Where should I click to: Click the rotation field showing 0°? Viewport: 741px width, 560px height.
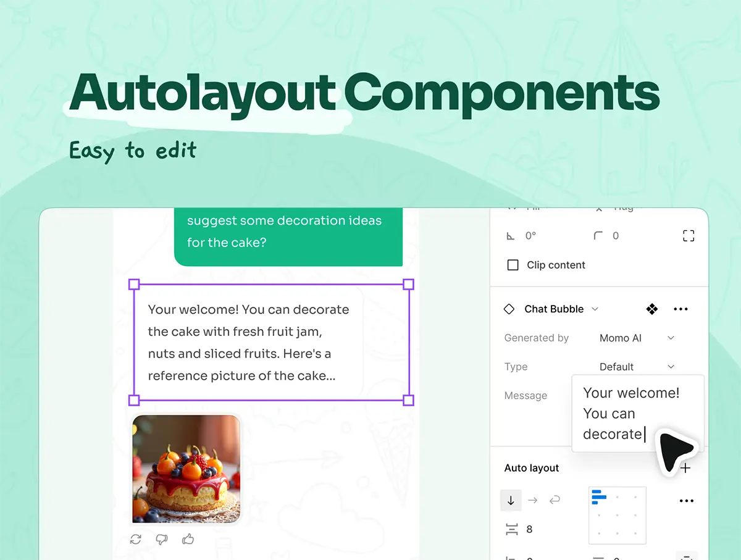pyautogui.click(x=530, y=236)
